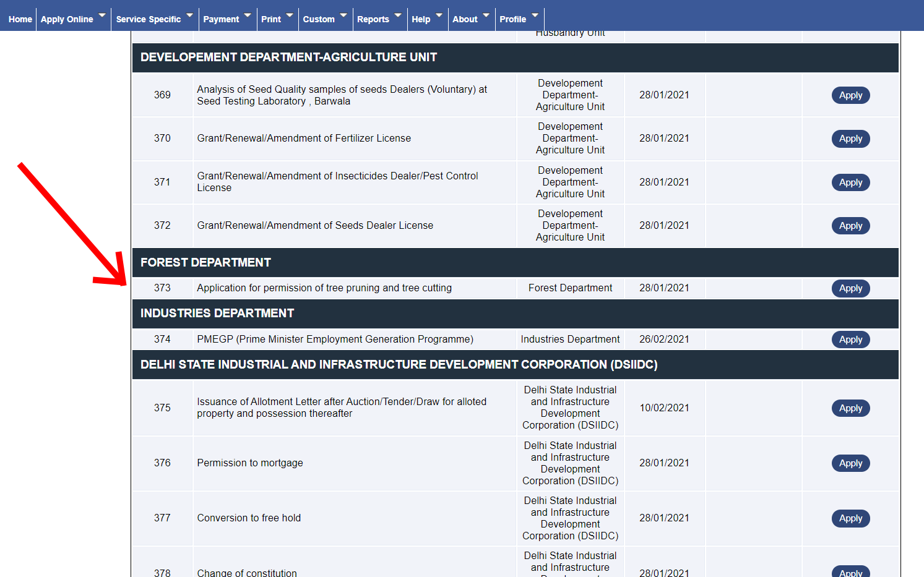
Task: Open the Home menu item
Action: [20, 19]
